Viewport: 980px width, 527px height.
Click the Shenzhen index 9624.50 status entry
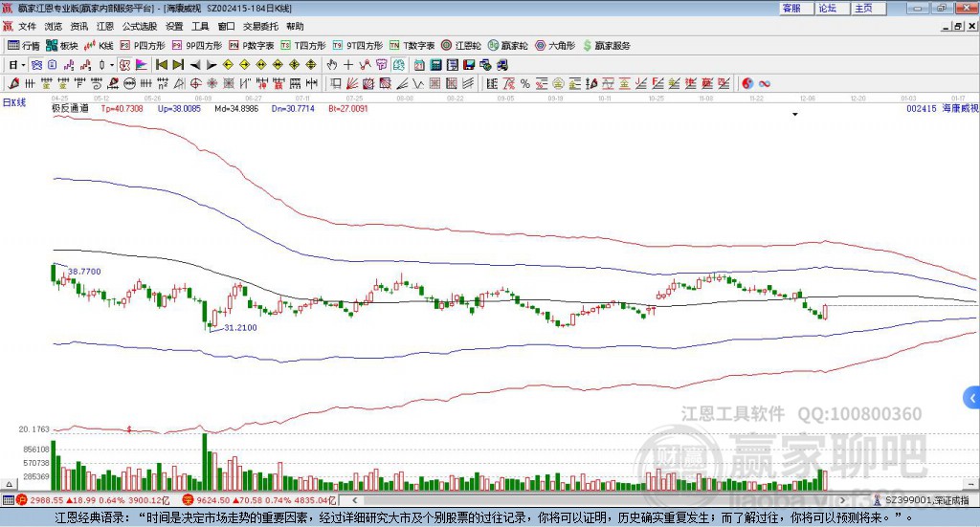[259, 500]
